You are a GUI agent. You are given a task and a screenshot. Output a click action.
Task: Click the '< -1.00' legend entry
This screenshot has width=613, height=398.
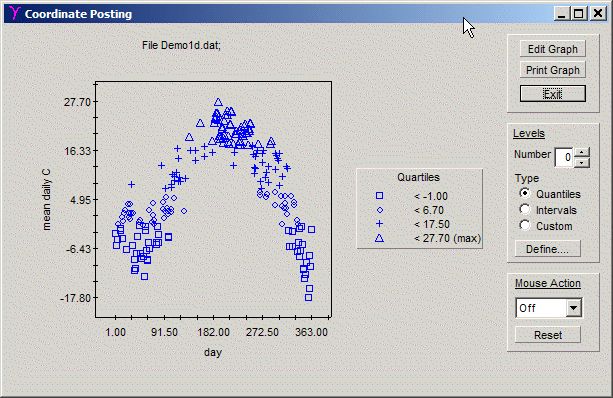point(431,196)
